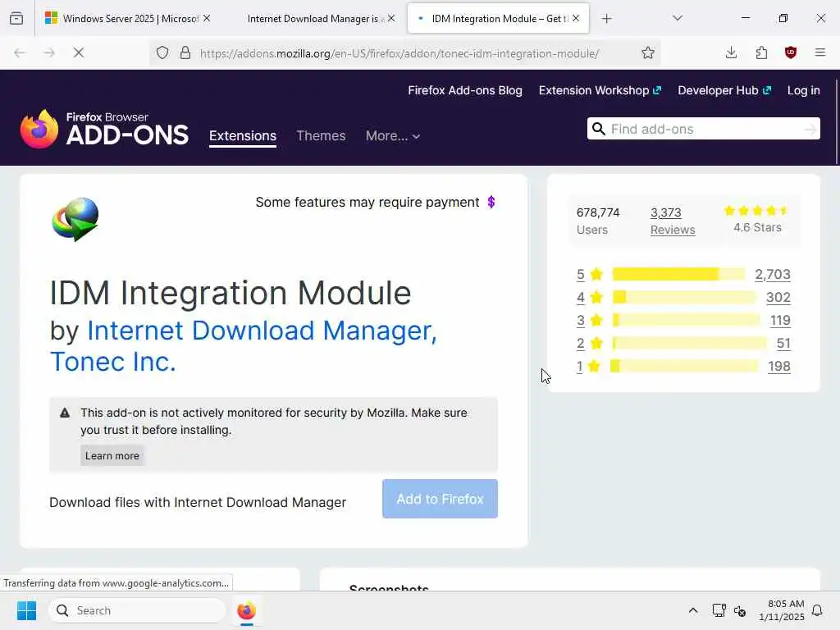The image size is (840, 630).
Task: Bookmark this page with the star
Action: (x=648, y=52)
